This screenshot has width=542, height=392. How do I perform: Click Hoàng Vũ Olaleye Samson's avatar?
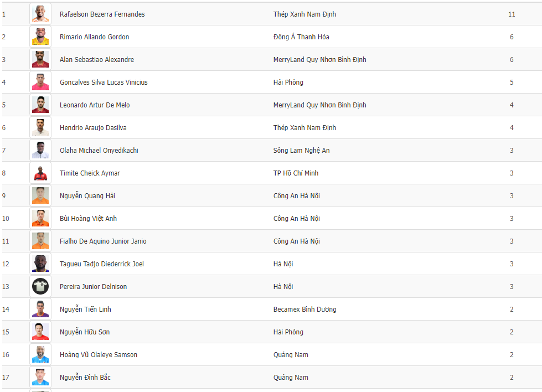[x=40, y=354]
